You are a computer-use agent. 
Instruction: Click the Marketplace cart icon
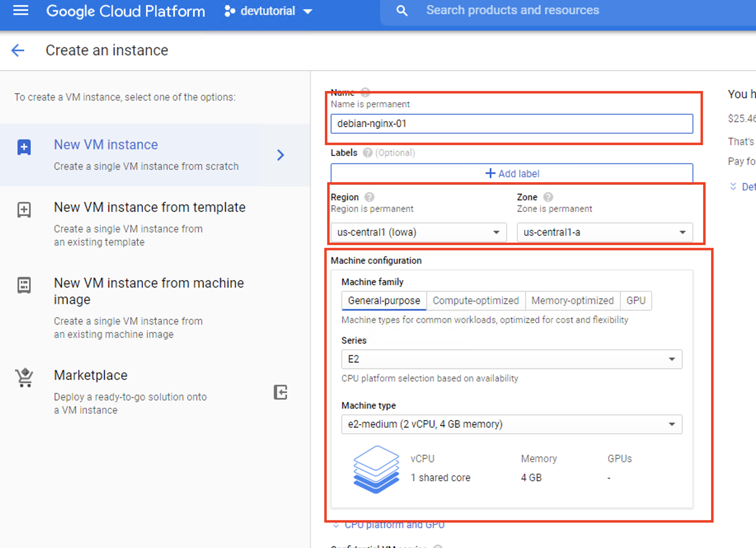(24, 377)
